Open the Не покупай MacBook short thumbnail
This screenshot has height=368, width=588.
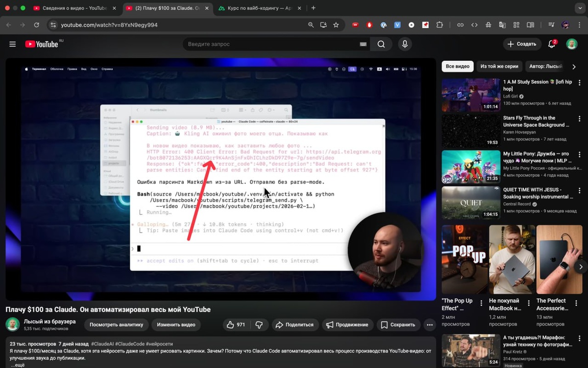click(x=512, y=259)
